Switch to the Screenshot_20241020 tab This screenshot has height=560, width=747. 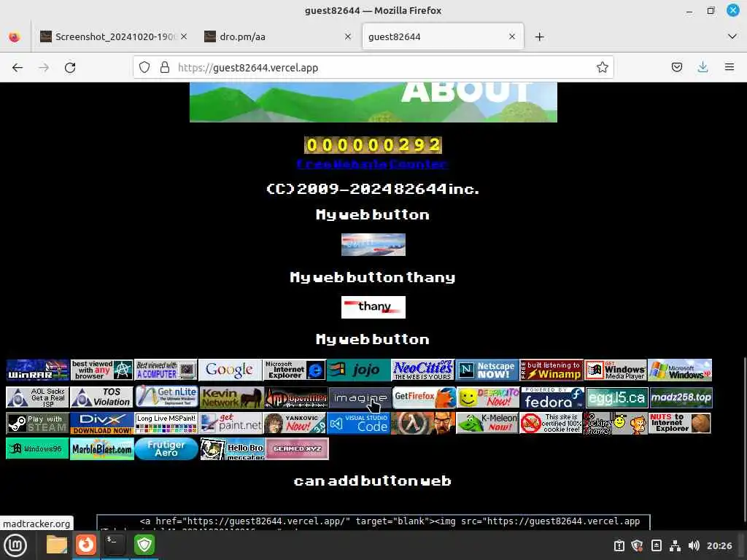(x=115, y=36)
